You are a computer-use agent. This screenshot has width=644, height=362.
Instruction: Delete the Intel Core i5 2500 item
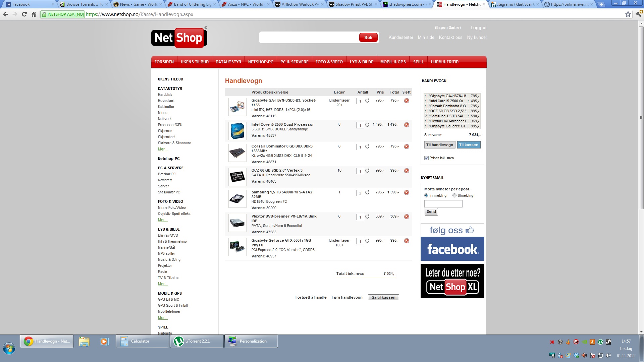click(407, 125)
